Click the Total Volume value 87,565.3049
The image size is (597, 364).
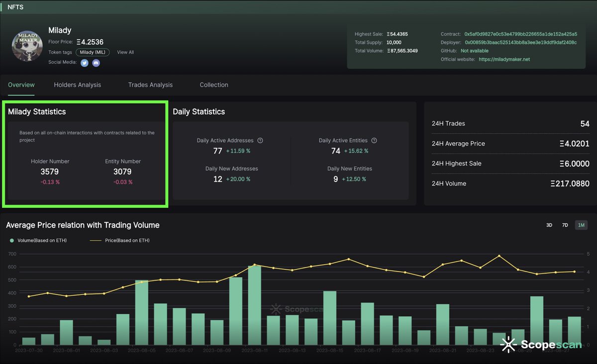402,51
